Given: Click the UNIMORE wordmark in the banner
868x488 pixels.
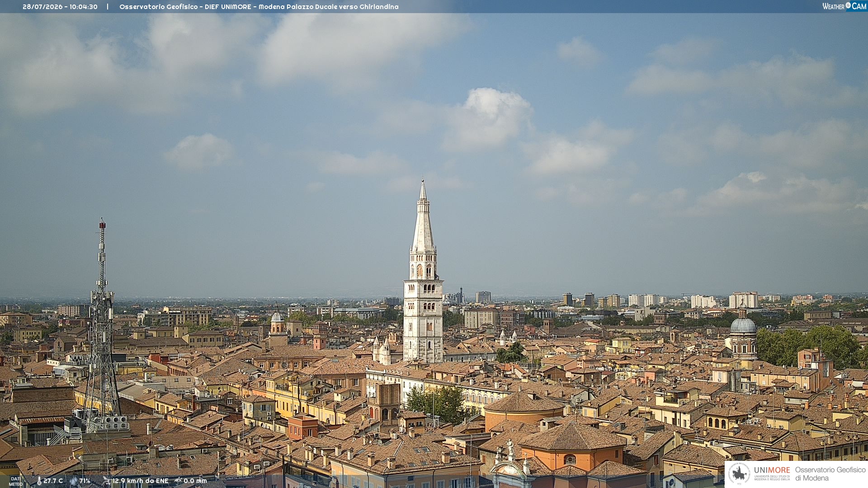Looking at the screenshot, I should coord(772,470).
